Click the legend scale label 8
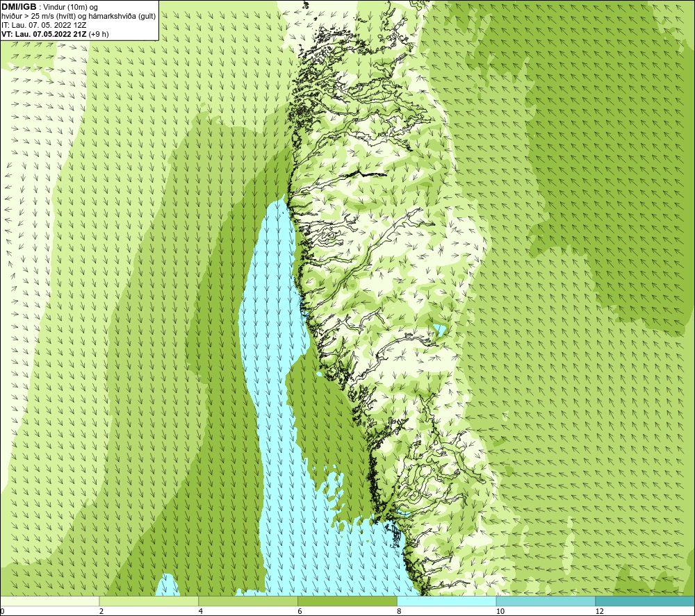 pos(400,611)
